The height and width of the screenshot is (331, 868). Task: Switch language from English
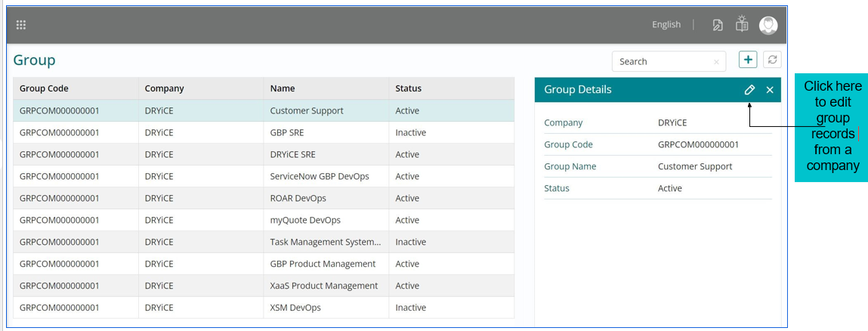[666, 25]
